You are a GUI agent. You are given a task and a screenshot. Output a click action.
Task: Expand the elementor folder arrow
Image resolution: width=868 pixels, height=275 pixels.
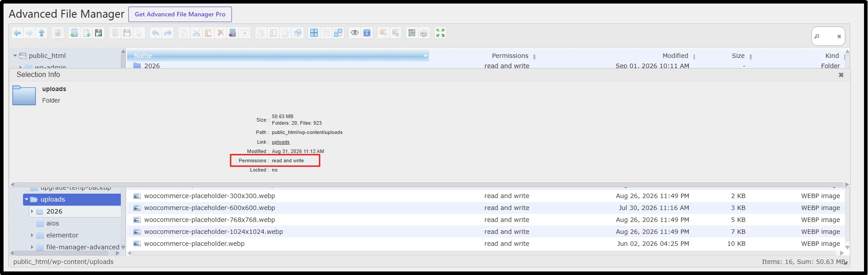point(32,235)
